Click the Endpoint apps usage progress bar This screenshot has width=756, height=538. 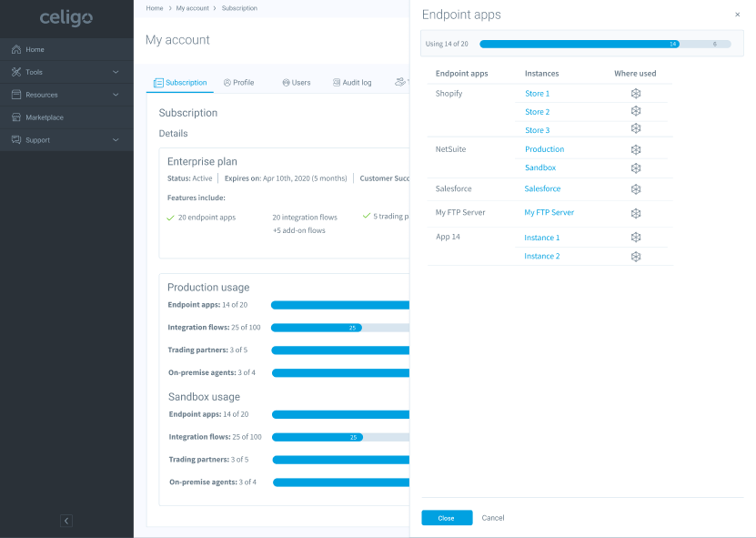[x=605, y=44]
